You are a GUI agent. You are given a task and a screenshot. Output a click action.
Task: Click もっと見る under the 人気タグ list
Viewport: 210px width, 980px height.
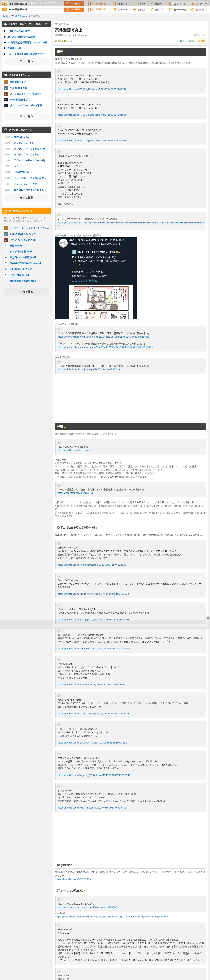pyautogui.click(x=26, y=61)
